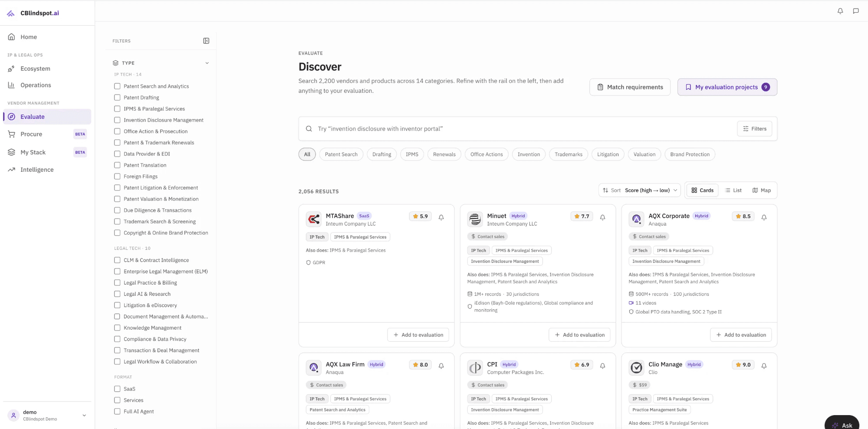Open the chat message icon in top bar
868x429 pixels.
point(856,11)
